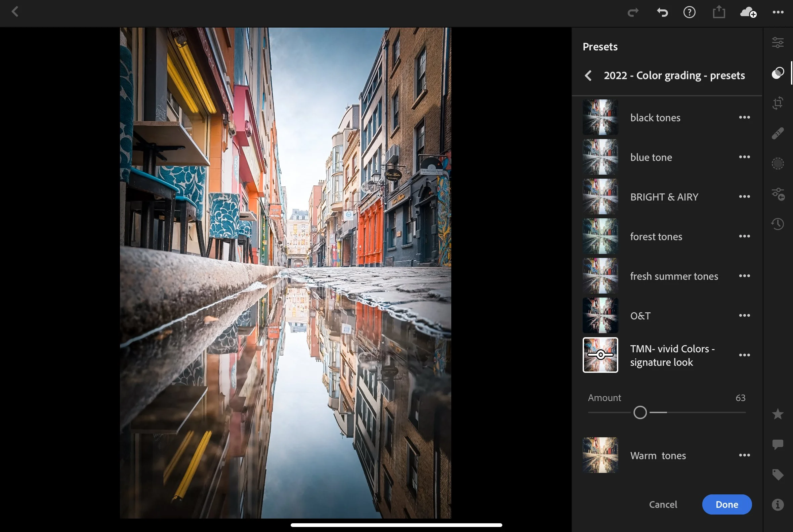Click the undo arrow icon
Viewport: 793px width, 532px height.
(662, 12)
